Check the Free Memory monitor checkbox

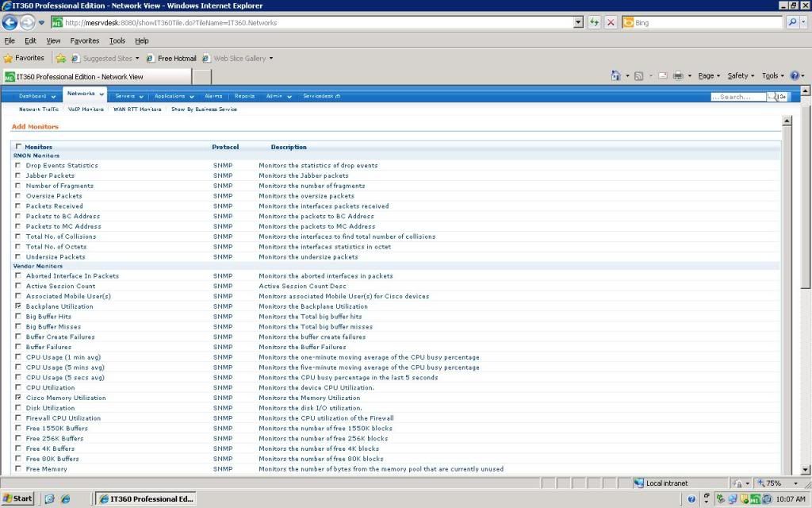click(18, 468)
